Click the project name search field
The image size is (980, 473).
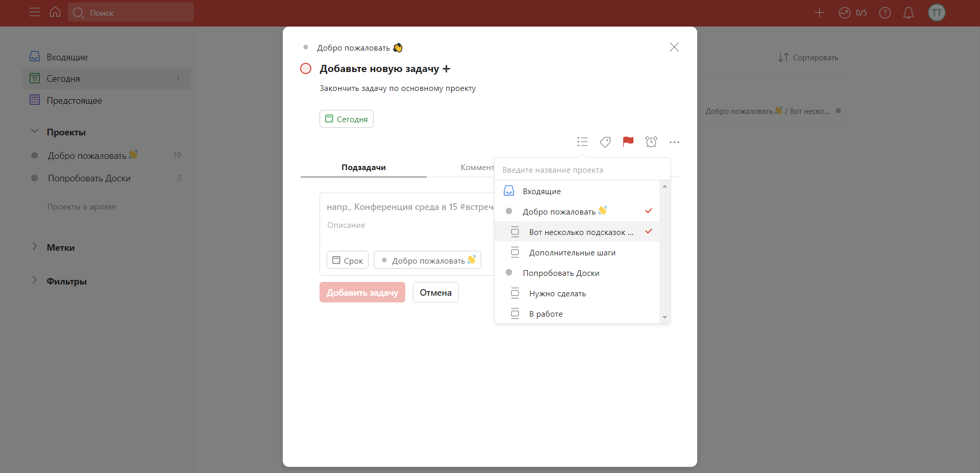582,170
